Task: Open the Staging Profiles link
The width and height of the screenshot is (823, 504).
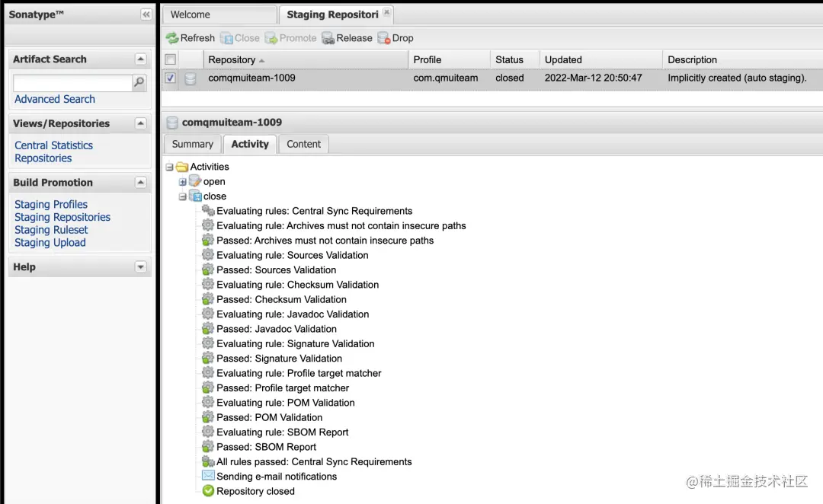Action: (51, 205)
